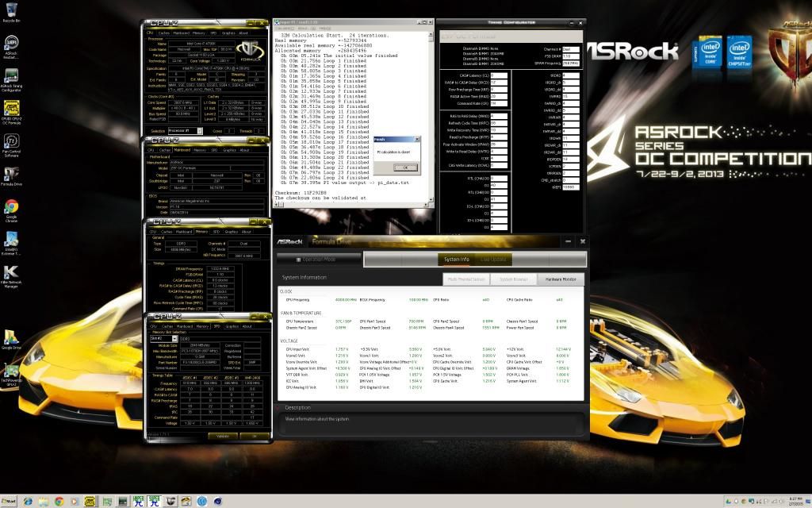
Task: Open Graphics tab in CPU-Z Memory window
Action: tap(232, 232)
